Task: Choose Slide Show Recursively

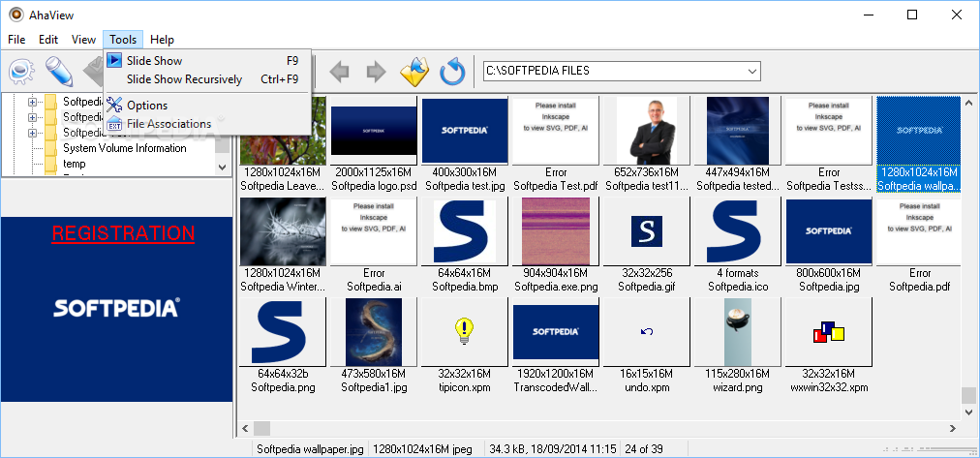Action: pyautogui.click(x=207, y=79)
